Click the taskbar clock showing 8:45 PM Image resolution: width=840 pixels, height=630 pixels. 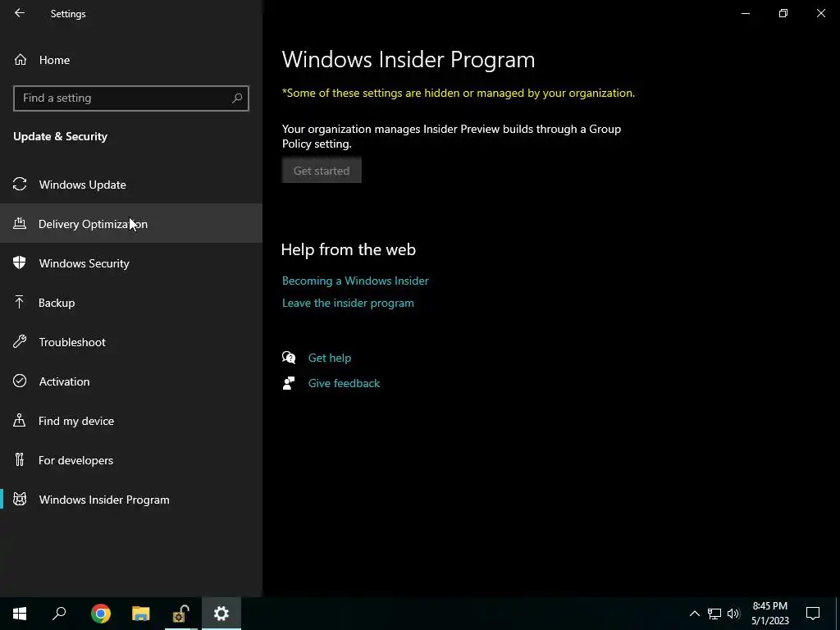[x=769, y=614]
